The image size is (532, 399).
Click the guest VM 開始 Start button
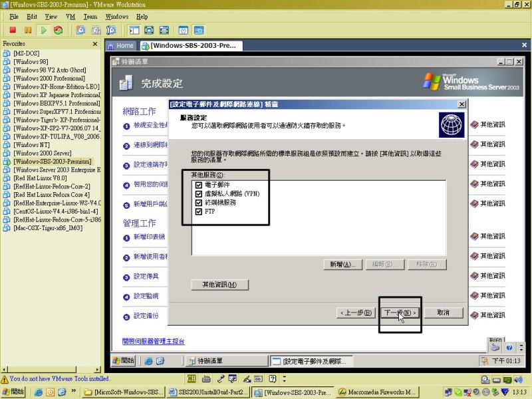tap(124, 360)
